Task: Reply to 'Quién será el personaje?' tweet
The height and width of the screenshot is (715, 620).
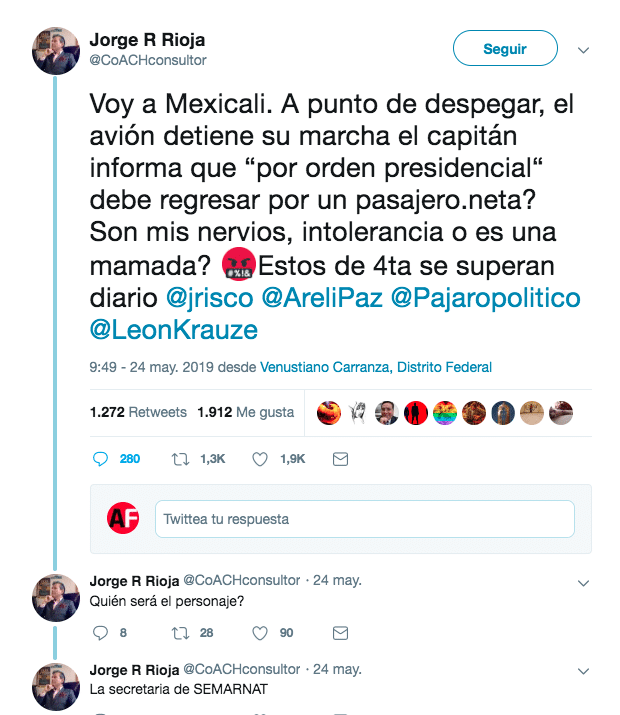Action: tap(100, 633)
